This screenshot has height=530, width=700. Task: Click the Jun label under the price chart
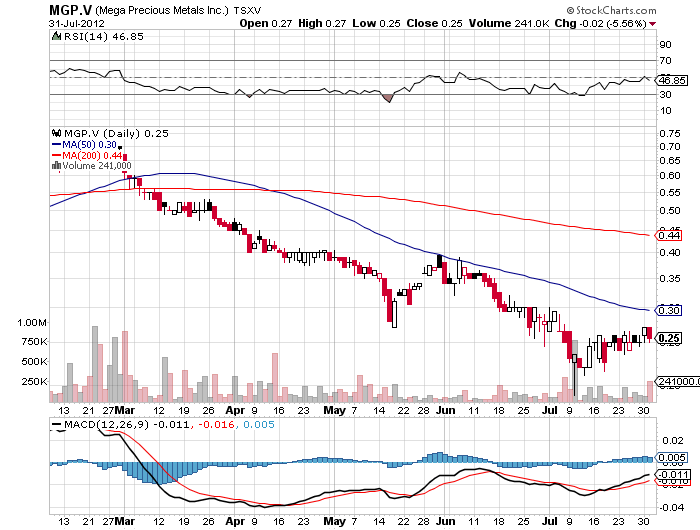pyautogui.click(x=446, y=410)
